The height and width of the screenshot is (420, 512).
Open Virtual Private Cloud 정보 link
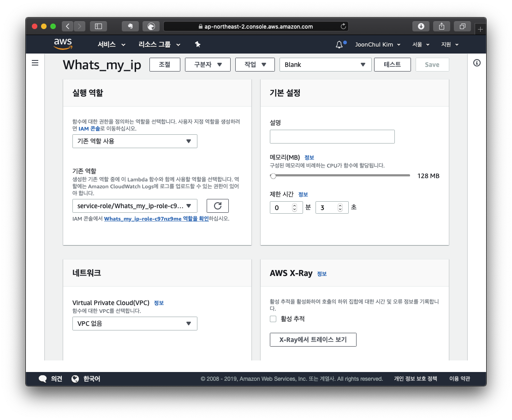159,303
